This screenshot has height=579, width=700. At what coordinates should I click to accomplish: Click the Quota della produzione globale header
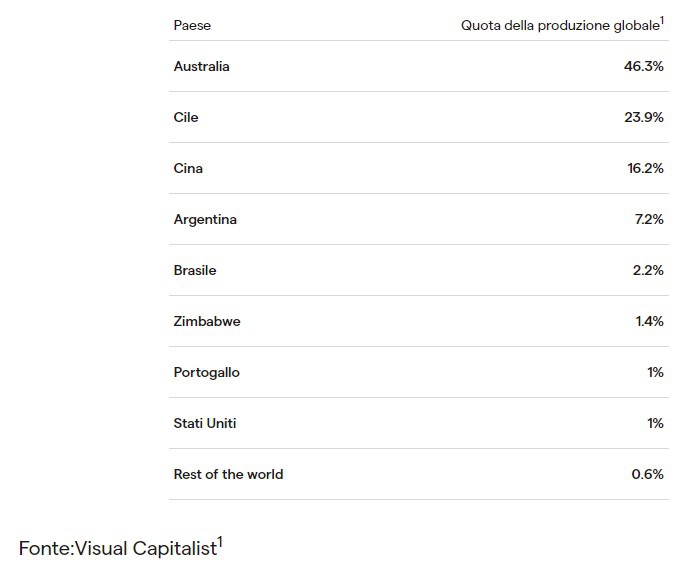560,25
